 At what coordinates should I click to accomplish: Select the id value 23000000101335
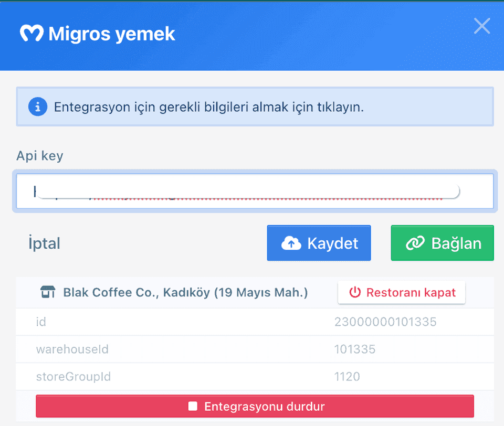click(385, 322)
